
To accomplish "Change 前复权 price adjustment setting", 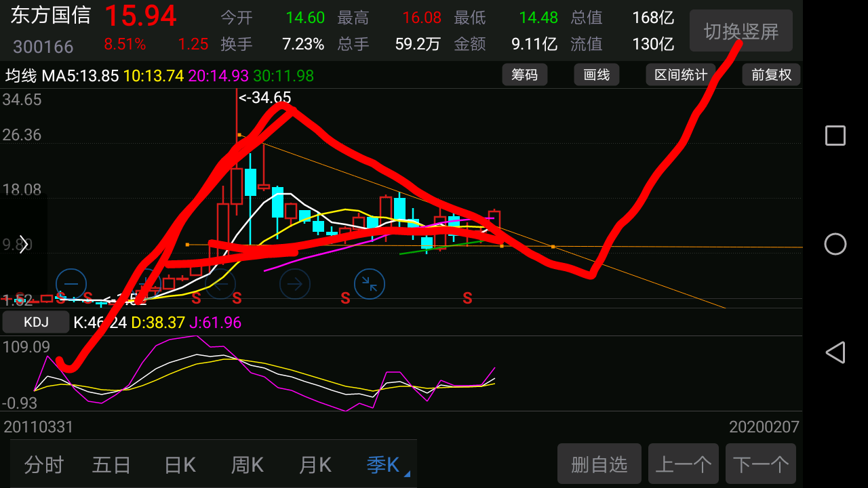I will [x=772, y=75].
